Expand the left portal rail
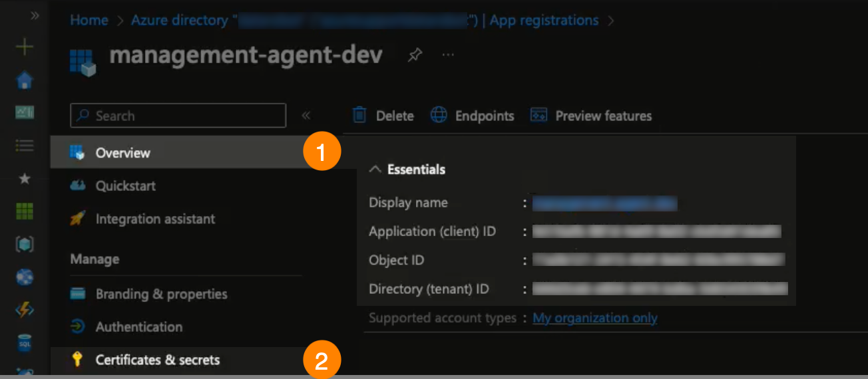 35,15
